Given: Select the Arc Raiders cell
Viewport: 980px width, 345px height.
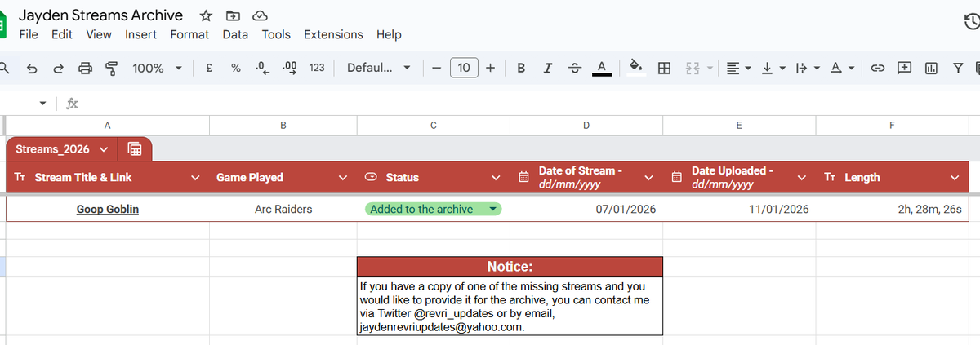Looking at the screenshot, I should click(x=283, y=209).
